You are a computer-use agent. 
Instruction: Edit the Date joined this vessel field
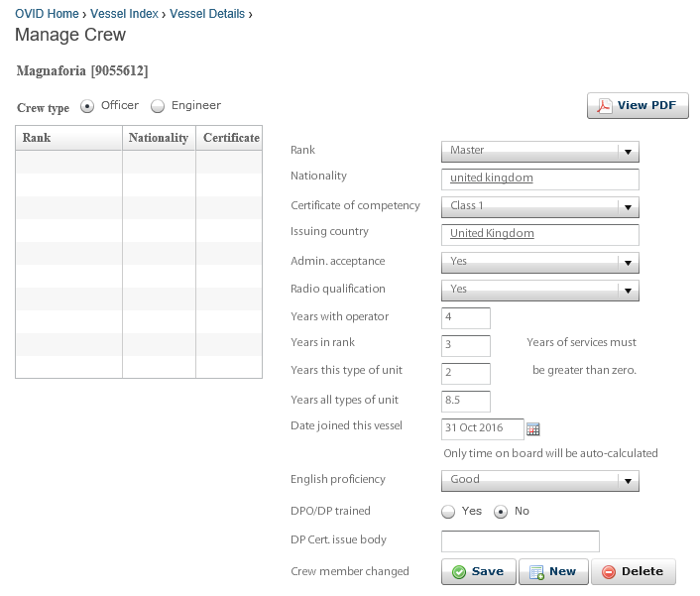pyautogui.click(x=482, y=429)
